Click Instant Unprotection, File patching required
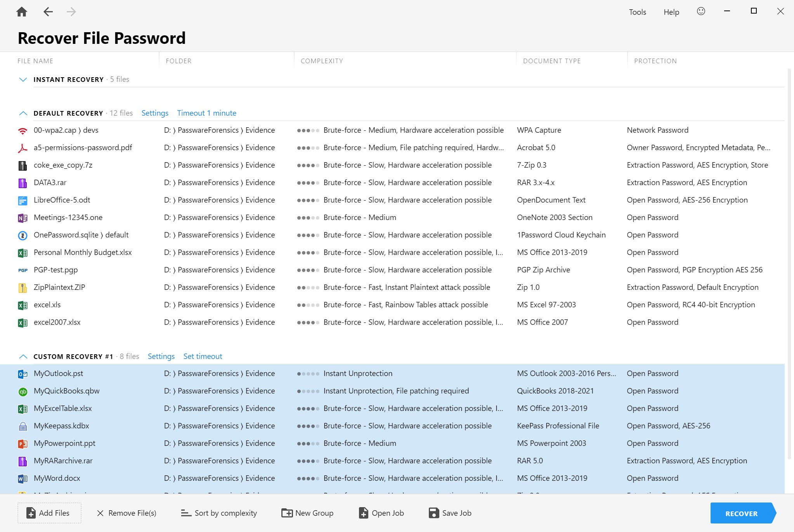Image resolution: width=794 pixels, height=532 pixels. 396,391
